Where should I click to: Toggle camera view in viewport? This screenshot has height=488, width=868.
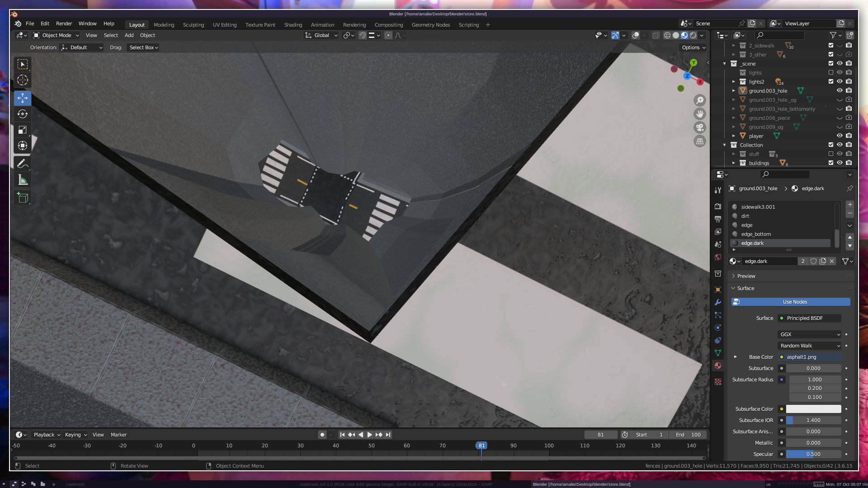699,127
